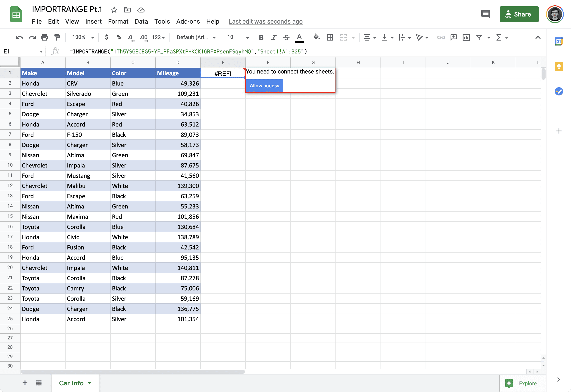
Task: Open the Data menu
Action: tap(141, 22)
